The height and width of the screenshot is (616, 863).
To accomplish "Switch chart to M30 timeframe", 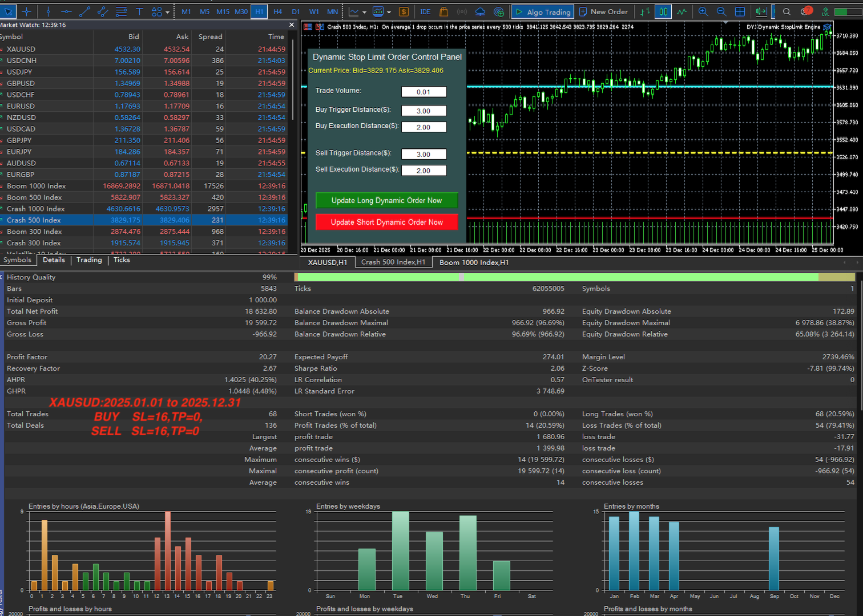I will pos(241,11).
